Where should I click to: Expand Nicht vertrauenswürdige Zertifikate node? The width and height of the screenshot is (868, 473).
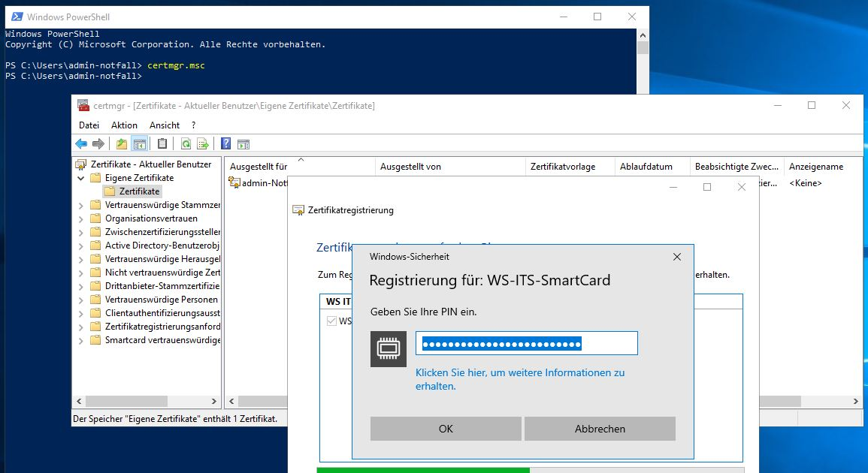[x=81, y=273]
